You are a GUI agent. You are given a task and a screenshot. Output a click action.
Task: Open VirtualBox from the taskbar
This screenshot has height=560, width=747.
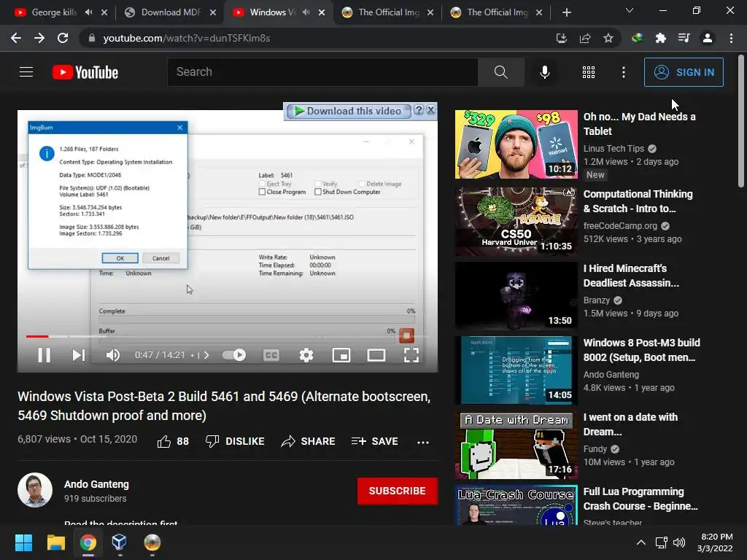(119, 542)
